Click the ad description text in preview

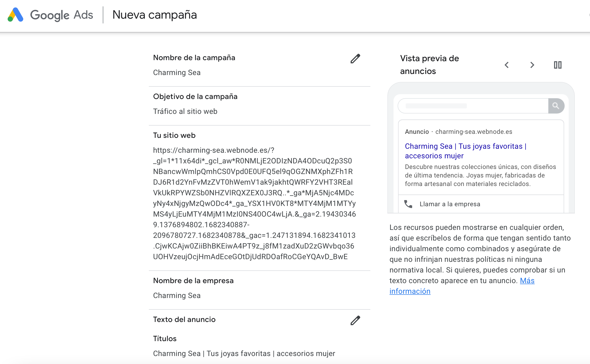point(480,175)
